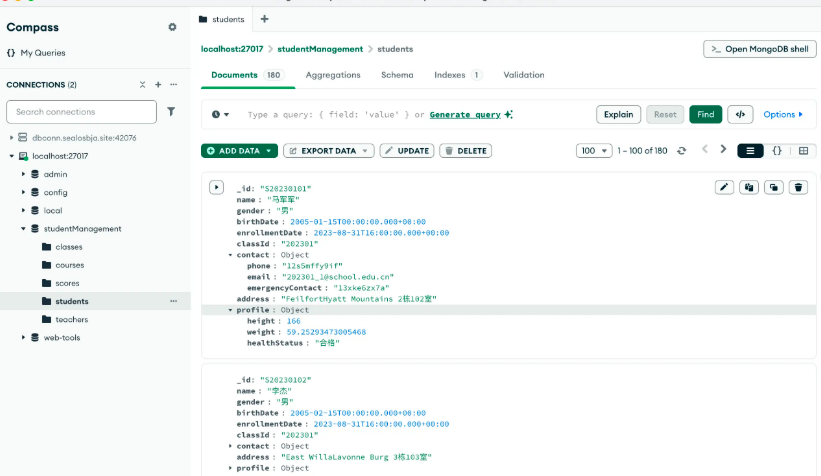821x476 pixels.
Task: Switch to the Indexes tab
Action: click(x=457, y=75)
